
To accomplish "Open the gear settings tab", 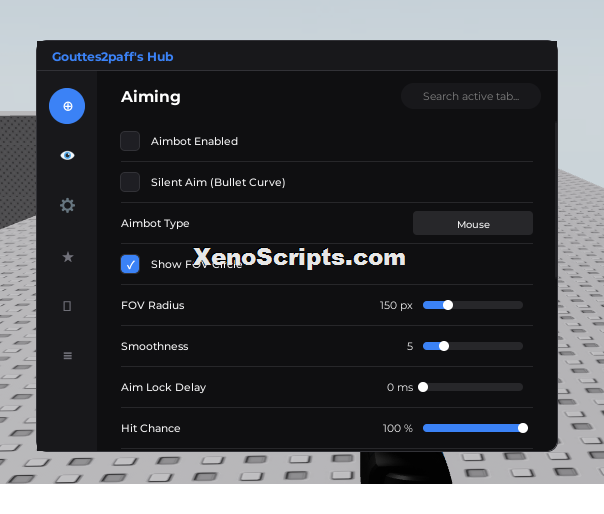I will click(x=67, y=205).
